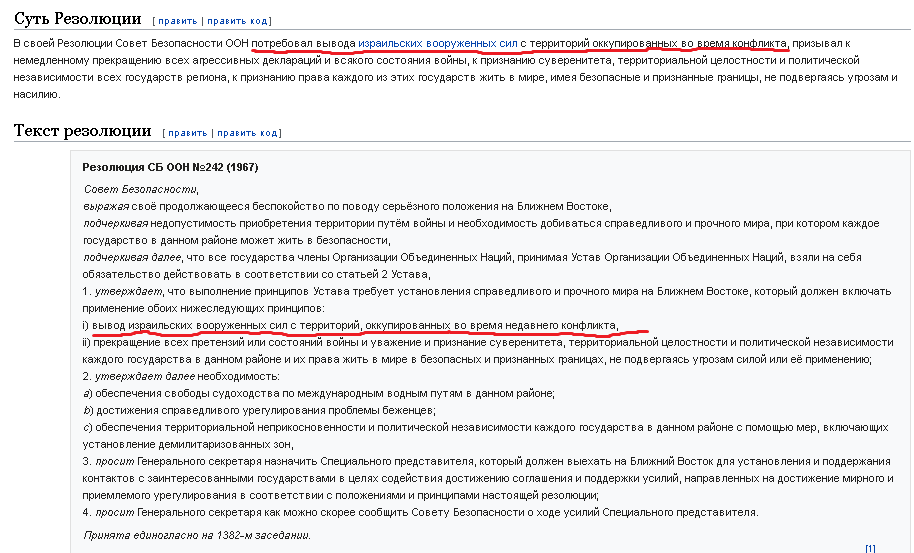
Task: Click line 'b) достижения справедливого урегулирования проблемы беженцев'
Action: pyautogui.click(x=259, y=410)
